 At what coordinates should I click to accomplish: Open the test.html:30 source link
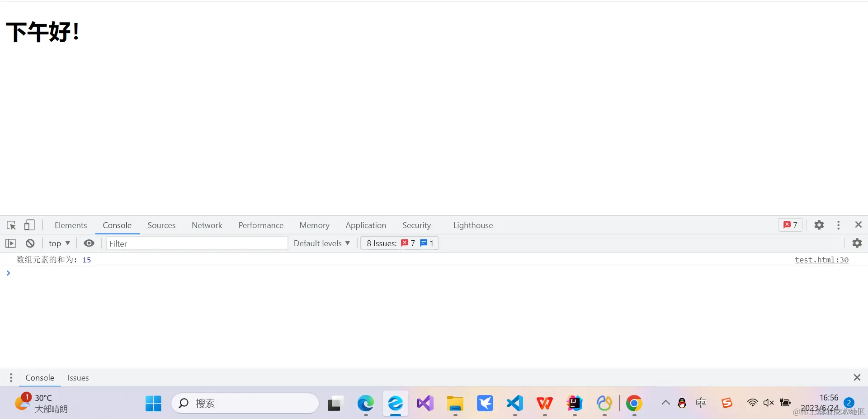(x=821, y=260)
